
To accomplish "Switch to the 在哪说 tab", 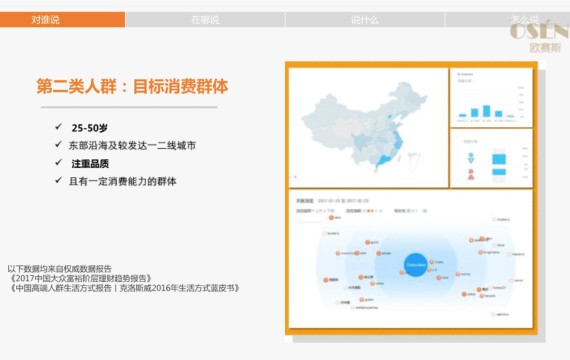I will tap(205, 20).
